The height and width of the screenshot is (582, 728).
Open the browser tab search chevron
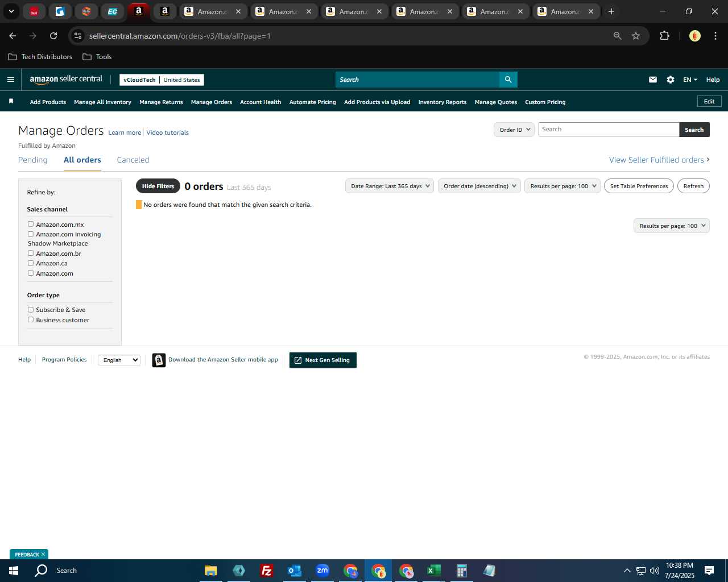(11, 11)
